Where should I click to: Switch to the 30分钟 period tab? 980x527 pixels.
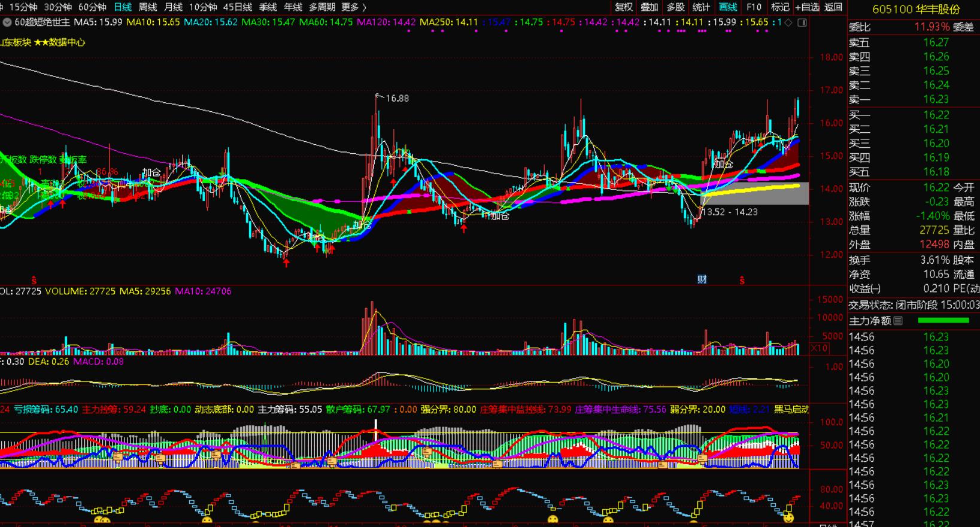(x=58, y=7)
